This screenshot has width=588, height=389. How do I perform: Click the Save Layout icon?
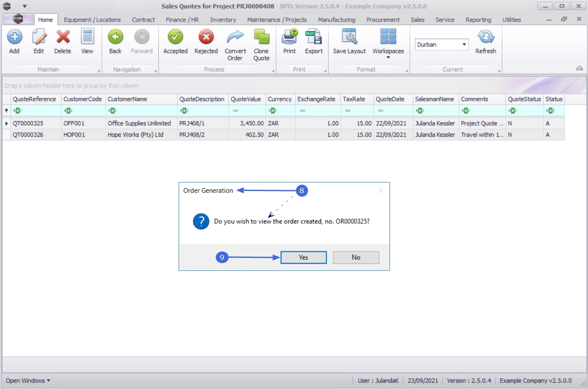click(x=349, y=37)
